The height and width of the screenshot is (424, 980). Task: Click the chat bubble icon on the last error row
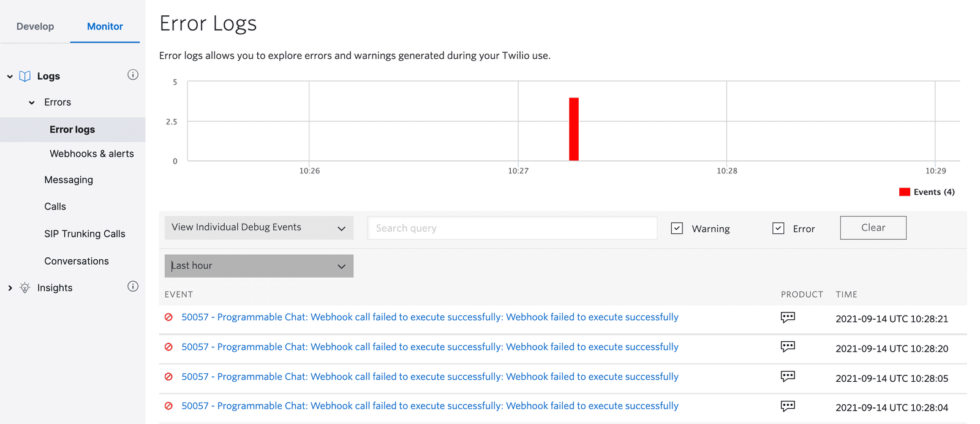788,406
